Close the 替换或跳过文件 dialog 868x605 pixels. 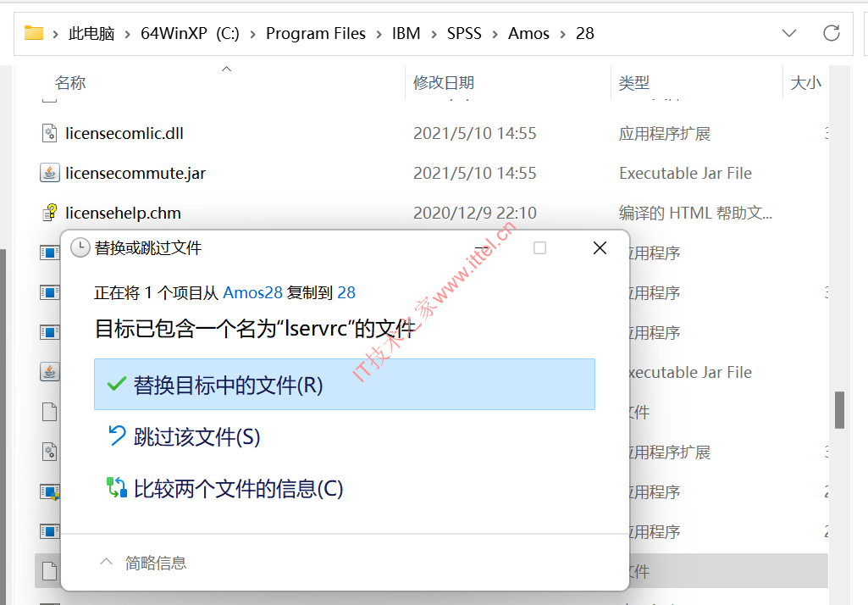click(600, 247)
